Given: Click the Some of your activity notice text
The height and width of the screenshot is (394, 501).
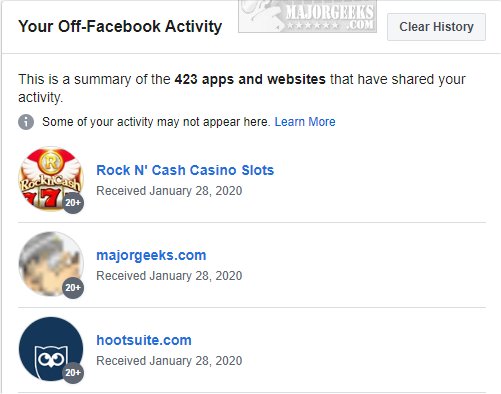Looking at the screenshot, I should 156,122.
